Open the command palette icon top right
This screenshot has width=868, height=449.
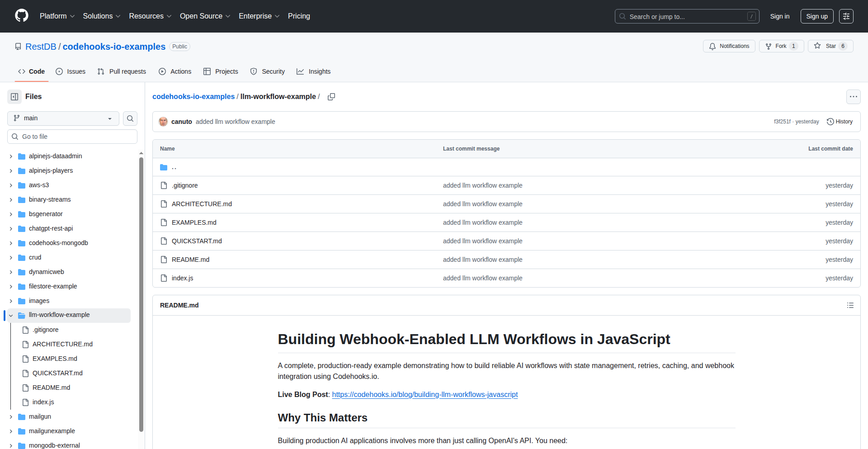[846, 16]
